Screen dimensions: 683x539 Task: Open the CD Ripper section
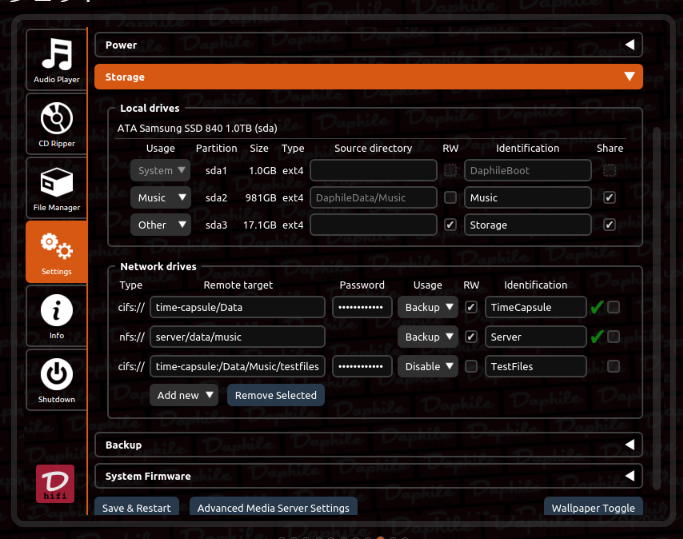(56, 124)
